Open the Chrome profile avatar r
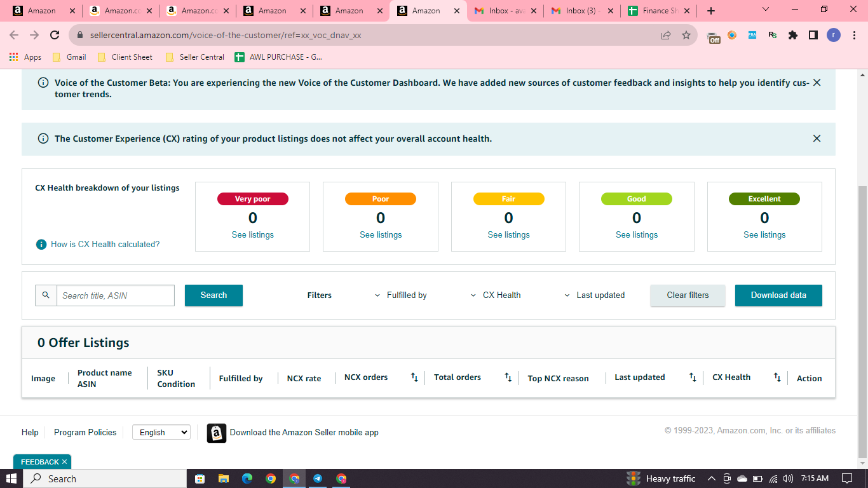868x488 pixels. 834,36
